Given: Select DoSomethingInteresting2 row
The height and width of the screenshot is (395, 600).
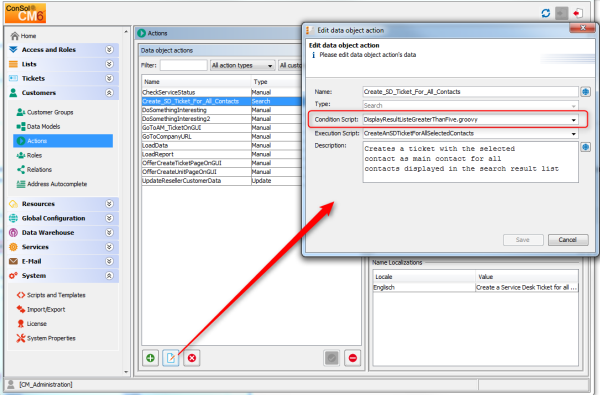Looking at the screenshot, I should point(222,119).
